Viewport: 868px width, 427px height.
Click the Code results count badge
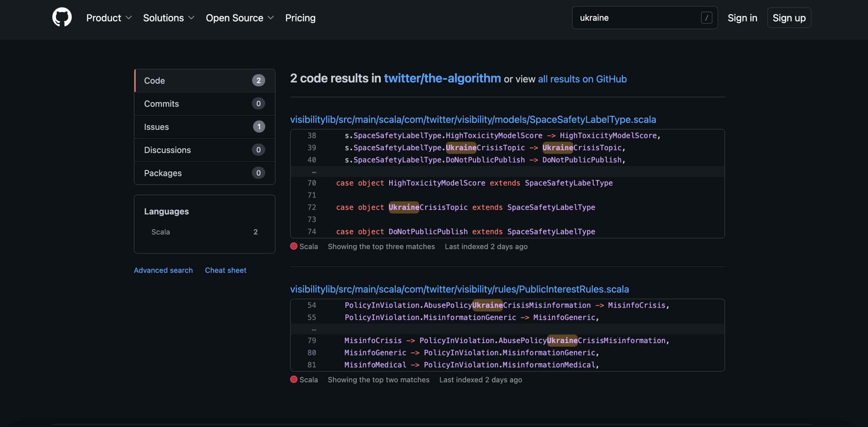tap(258, 80)
